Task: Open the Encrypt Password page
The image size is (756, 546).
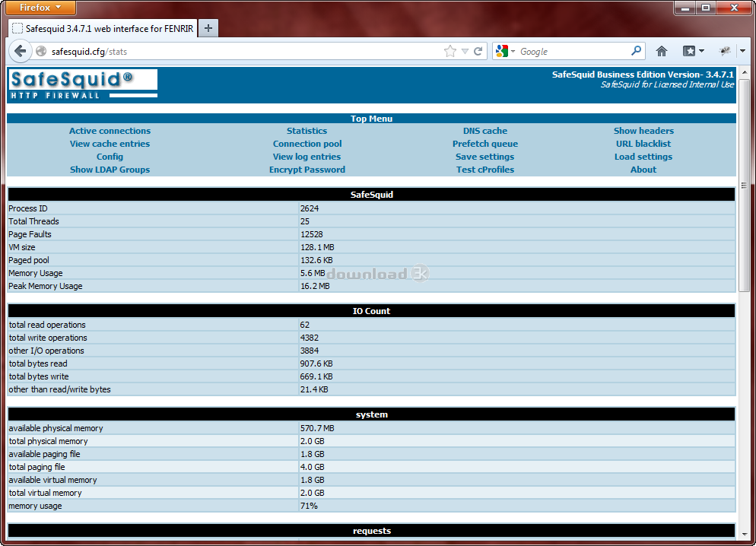Action: coord(307,170)
